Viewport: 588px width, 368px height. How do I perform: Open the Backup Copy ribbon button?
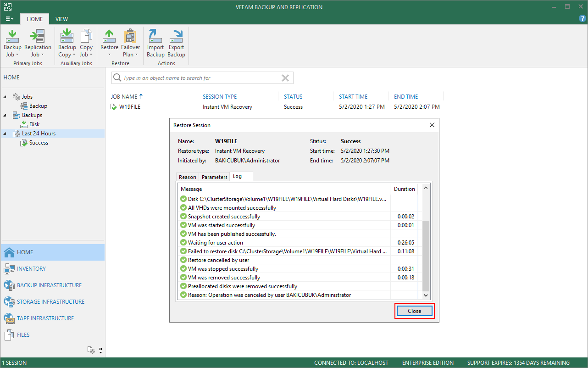[x=67, y=44]
